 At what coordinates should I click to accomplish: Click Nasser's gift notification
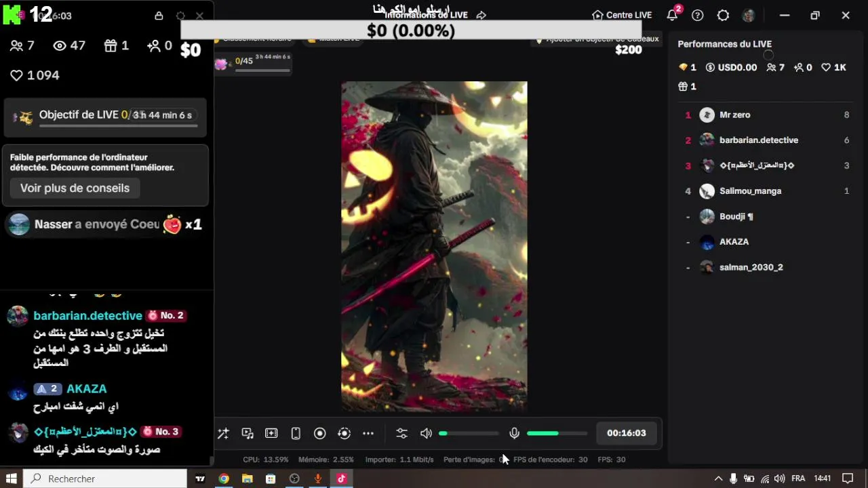[x=105, y=224]
